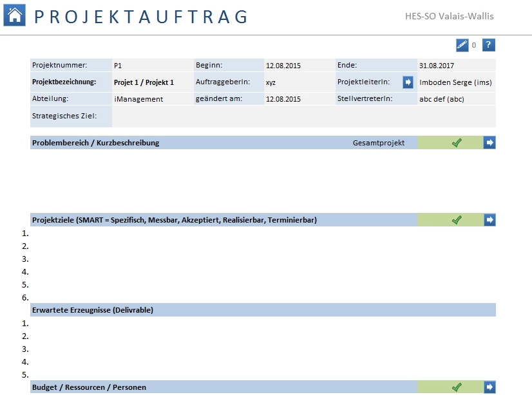The height and width of the screenshot is (395, 532).
Task: Click the arrow button in Projektziele header
Action: [489, 220]
